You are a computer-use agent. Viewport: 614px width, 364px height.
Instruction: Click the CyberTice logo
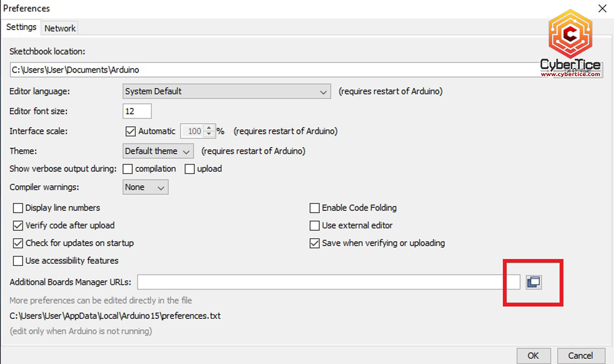(x=570, y=43)
